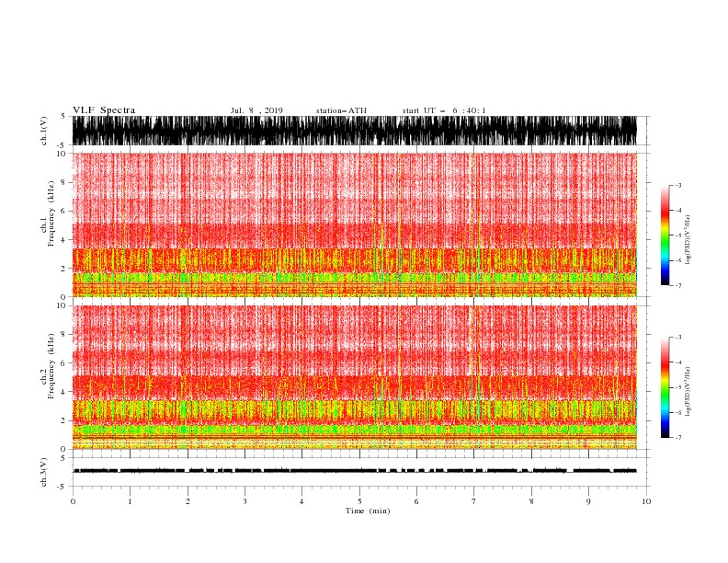Click the "4" kHz tick of ch.2 spectrogram
This screenshot has width=728, height=563.
coord(63,392)
